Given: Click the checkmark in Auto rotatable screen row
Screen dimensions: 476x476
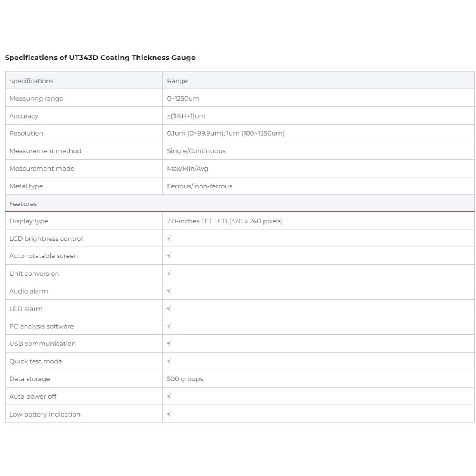Looking at the screenshot, I should pos(169,256).
